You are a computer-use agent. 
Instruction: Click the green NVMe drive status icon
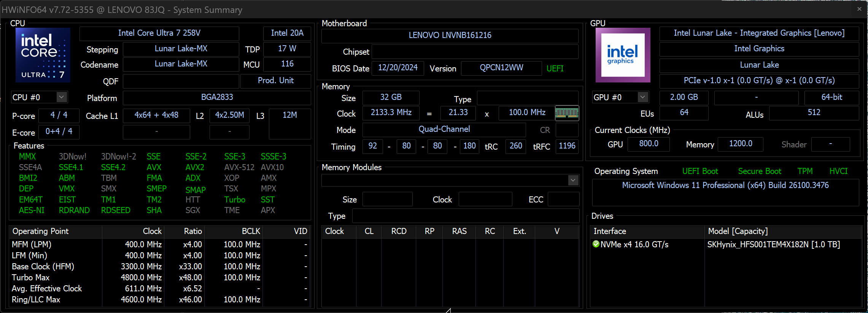point(596,244)
